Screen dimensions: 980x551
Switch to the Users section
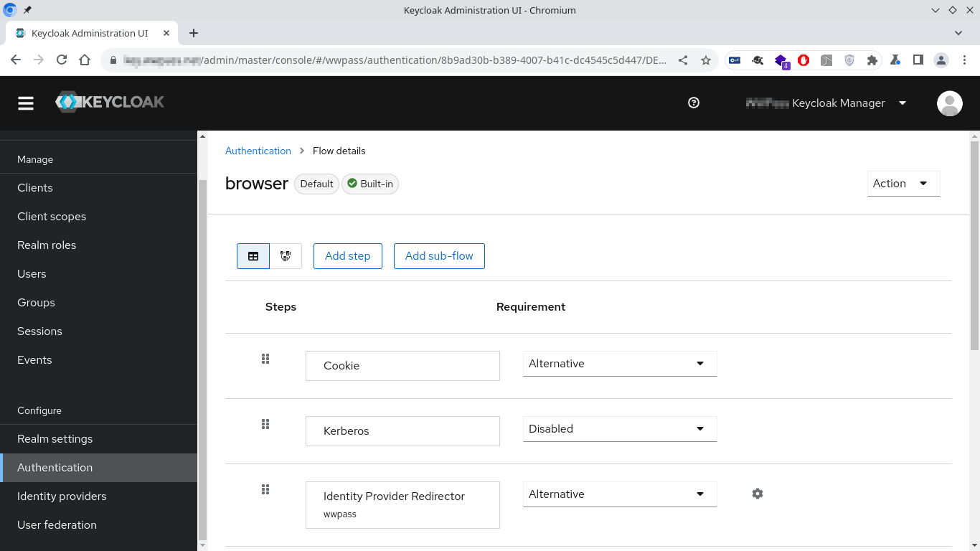point(32,273)
